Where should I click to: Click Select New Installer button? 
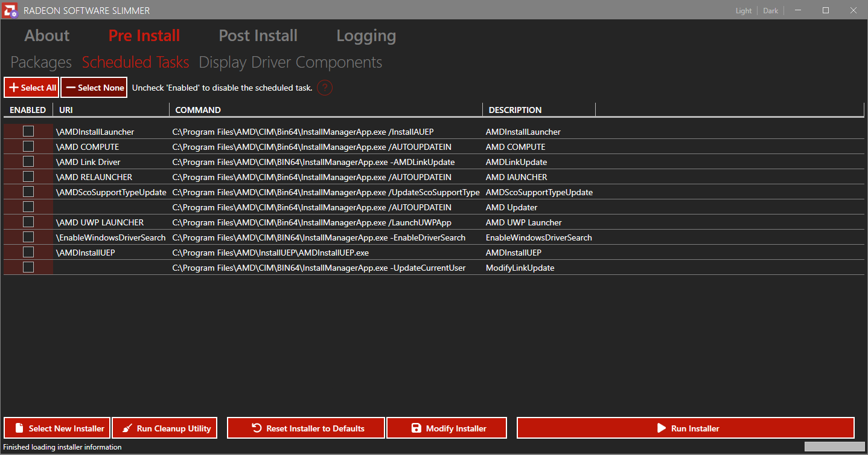click(57, 428)
